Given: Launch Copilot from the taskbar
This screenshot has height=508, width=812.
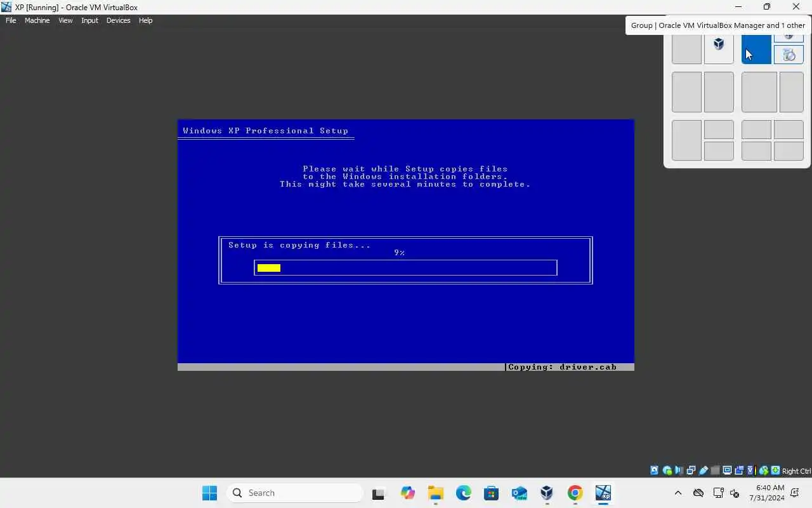Looking at the screenshot, I should click(x=407, y=493).
